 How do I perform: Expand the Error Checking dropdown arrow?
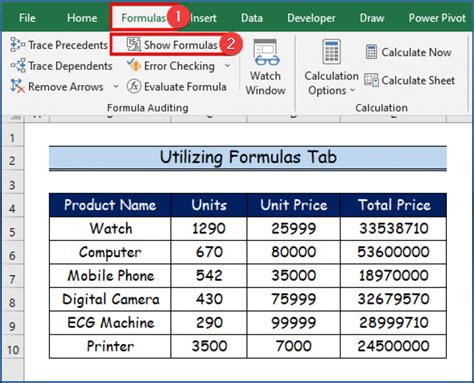point(227,66)
